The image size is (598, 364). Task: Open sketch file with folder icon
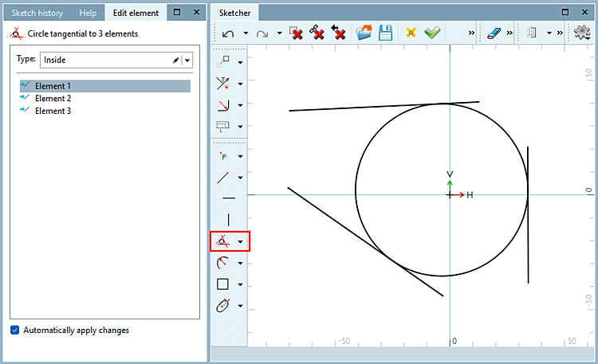pyautogui.click(x=364, y=33)
